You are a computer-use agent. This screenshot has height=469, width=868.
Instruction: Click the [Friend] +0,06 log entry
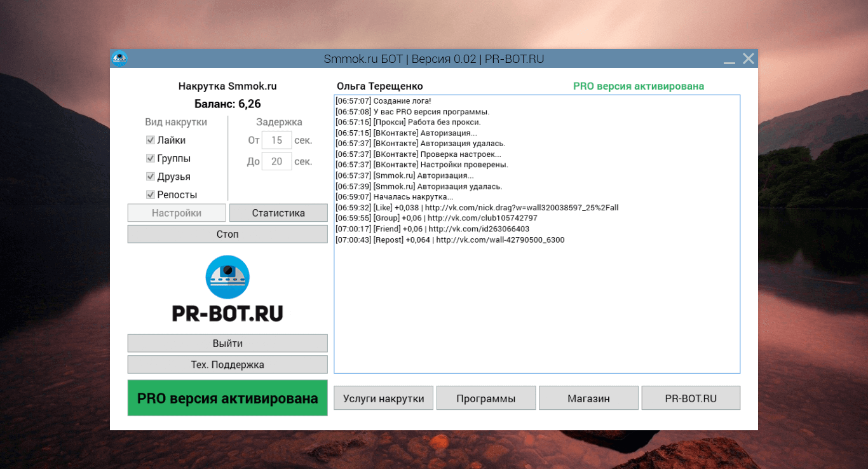(432, 229)
